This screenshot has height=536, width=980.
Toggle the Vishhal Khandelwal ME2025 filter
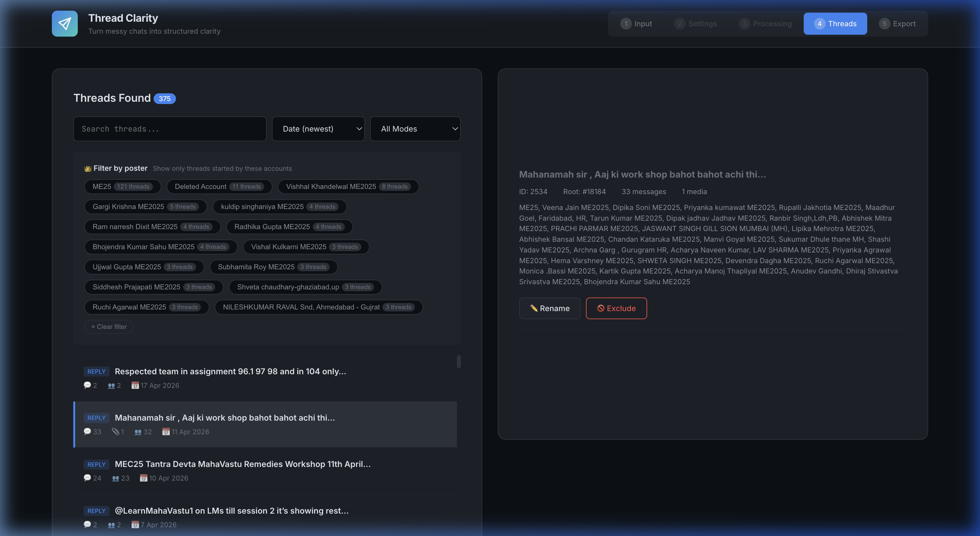(x=348, y=186)
